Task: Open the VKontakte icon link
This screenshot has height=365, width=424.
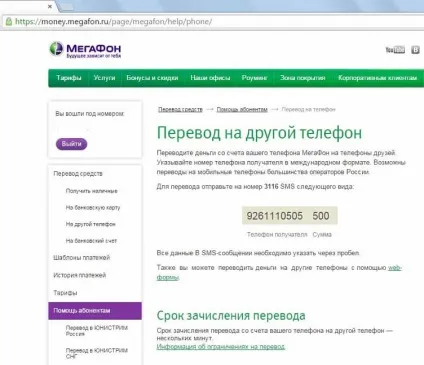Action: click(x=415, y=50)
